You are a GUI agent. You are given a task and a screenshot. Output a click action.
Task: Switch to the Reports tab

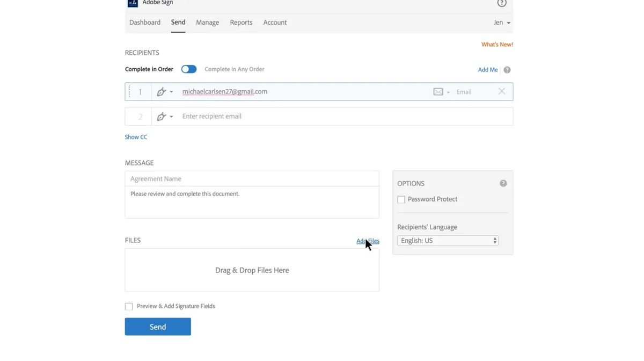point(241,23)
